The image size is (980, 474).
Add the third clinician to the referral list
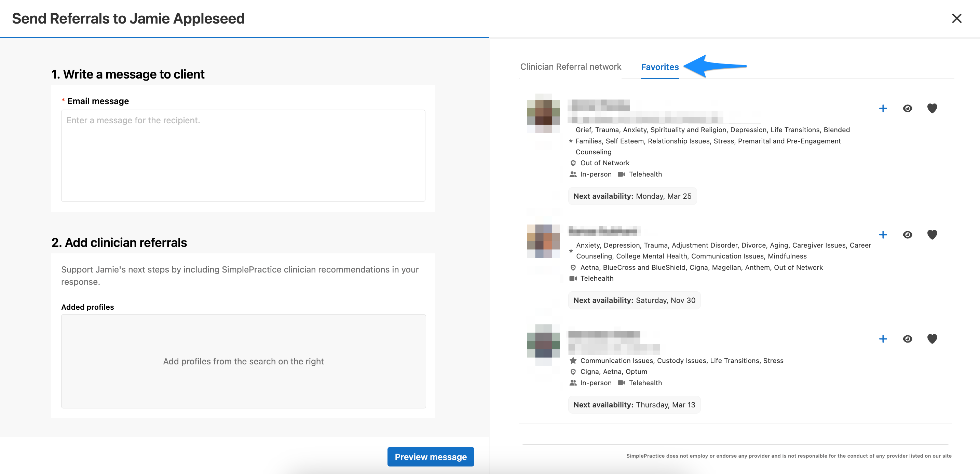click(x=883, y=339)
